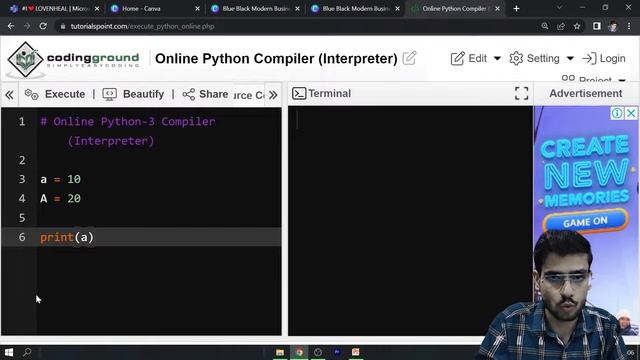The image size is (640, 360).
Task: Toggle terminal fullscreen icon
Action: 521,93
